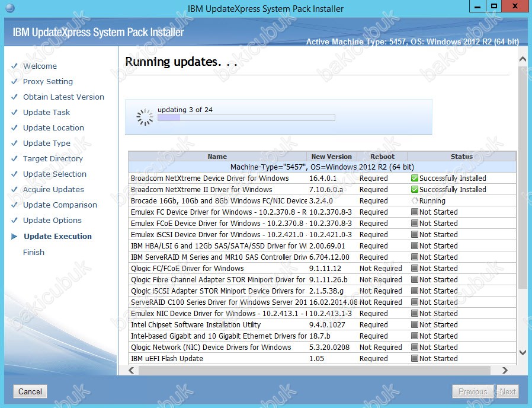This screenshot has width=532, height=408.
Task: Click the Not Started icon on the Emulex FC Device Driver row
Action: pyautogui.click(x=414, y=212)
